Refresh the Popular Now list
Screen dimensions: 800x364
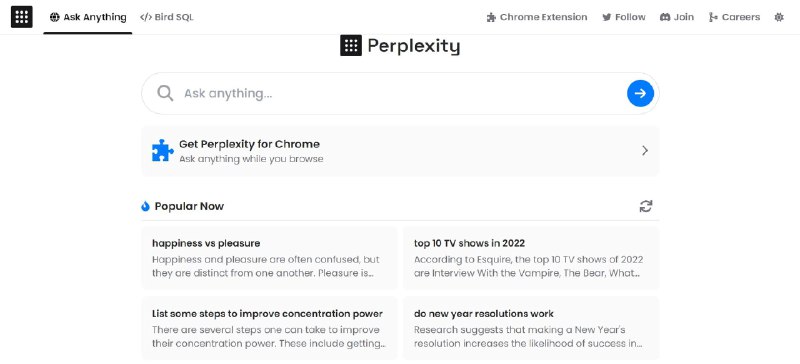(646, 206)
